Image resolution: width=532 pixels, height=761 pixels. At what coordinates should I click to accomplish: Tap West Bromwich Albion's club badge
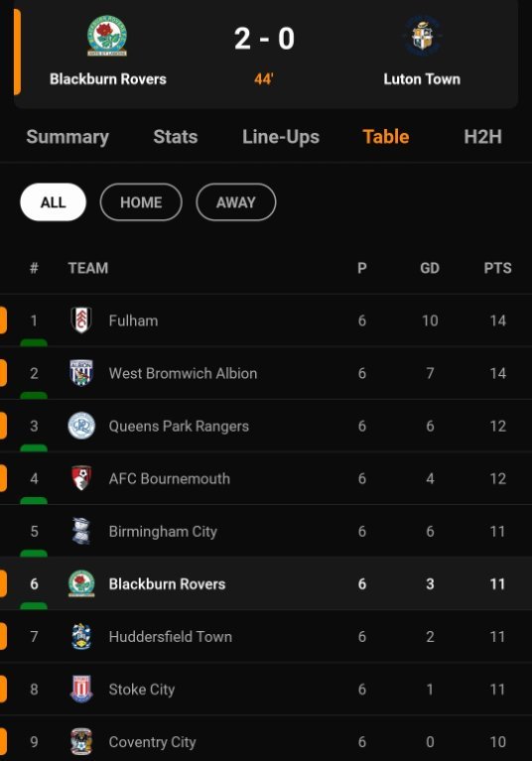[x=81, y=373]
